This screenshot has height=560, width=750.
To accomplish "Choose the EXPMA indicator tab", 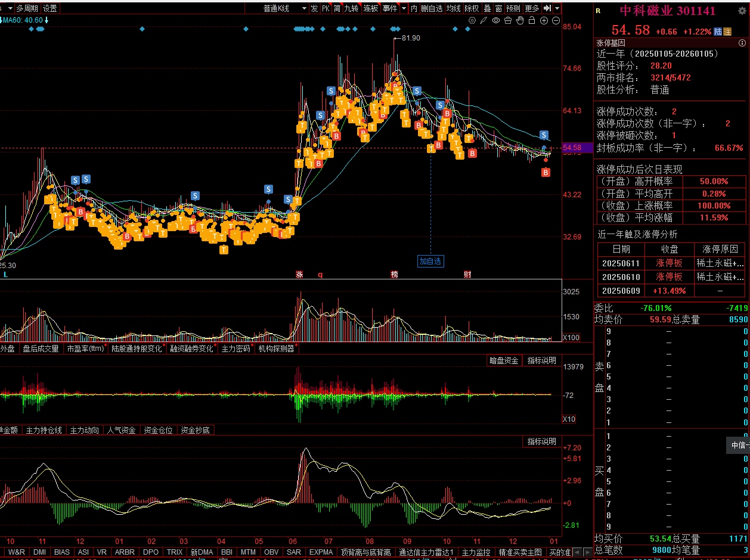I will pos(321,552).
